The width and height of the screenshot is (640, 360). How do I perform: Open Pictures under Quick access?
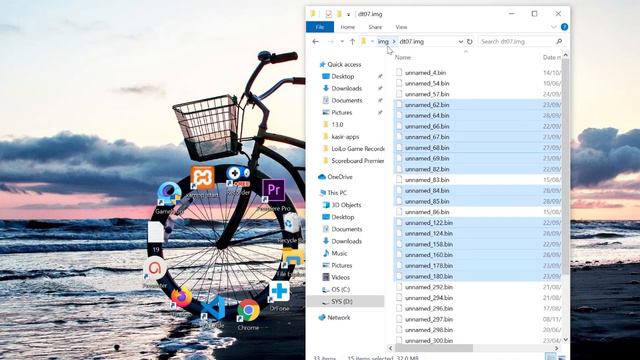click(342, 113)
